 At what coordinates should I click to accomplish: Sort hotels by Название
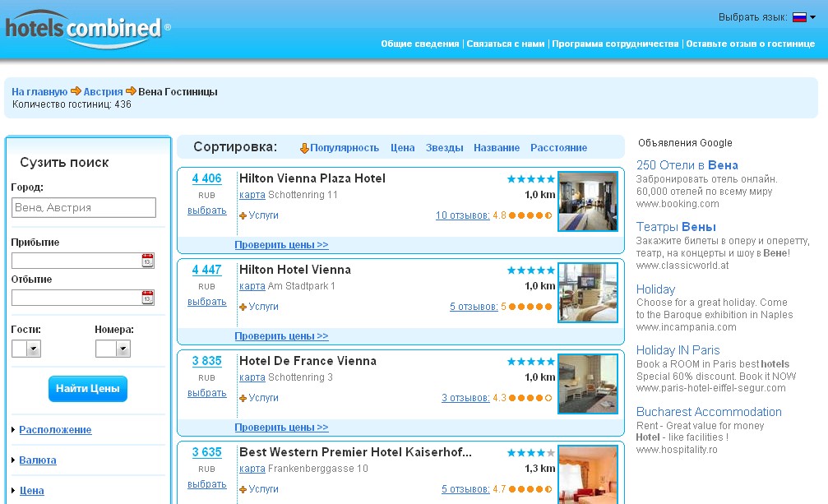tap(497, 148)
